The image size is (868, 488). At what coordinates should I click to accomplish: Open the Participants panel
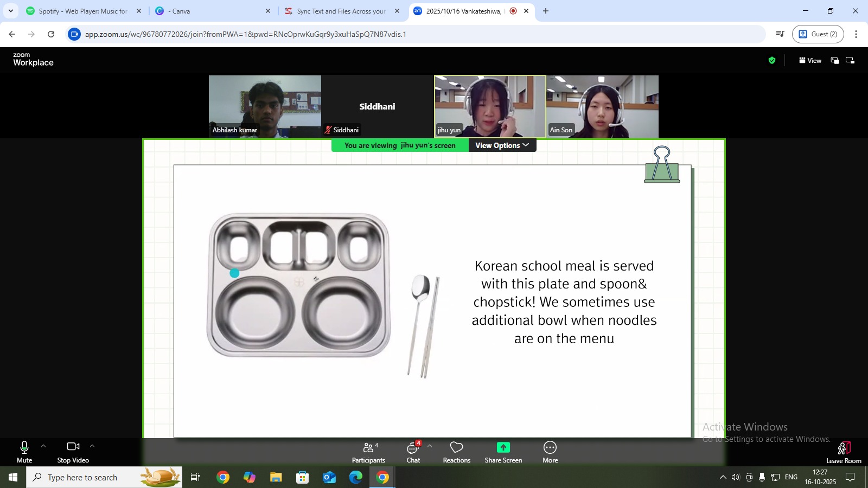[x=368, y=452]
